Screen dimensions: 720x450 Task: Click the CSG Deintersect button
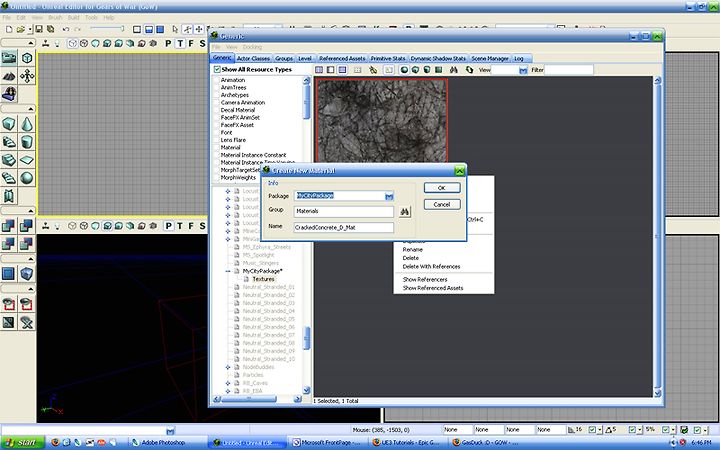pos(27,243)
